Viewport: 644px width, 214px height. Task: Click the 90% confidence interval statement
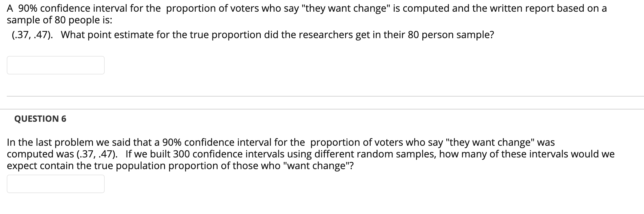215,8
